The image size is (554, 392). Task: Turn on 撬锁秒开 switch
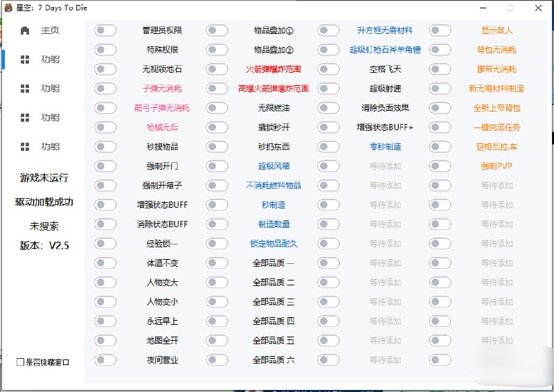217,127
